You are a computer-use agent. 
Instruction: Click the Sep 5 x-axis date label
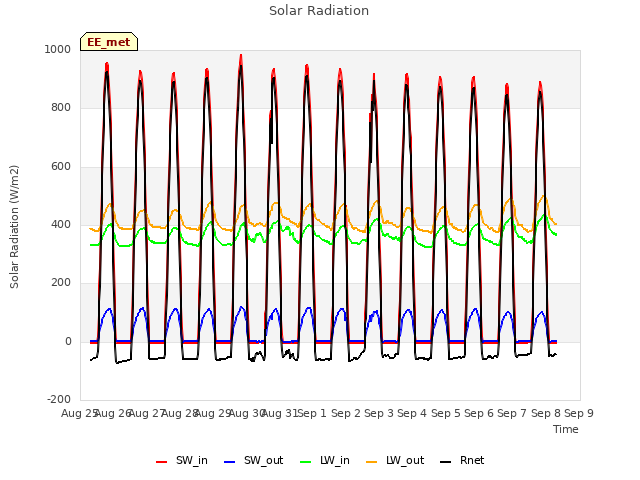(446, 413)
